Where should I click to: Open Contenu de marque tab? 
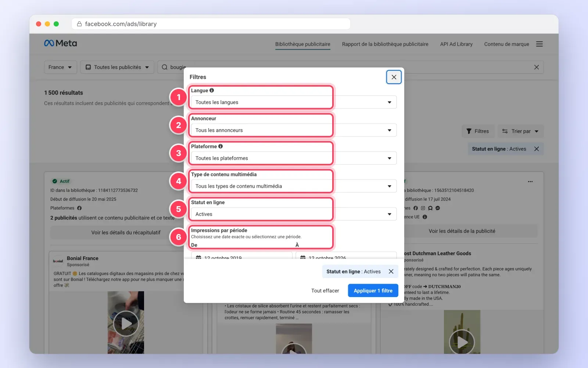(x=506, y=44)
